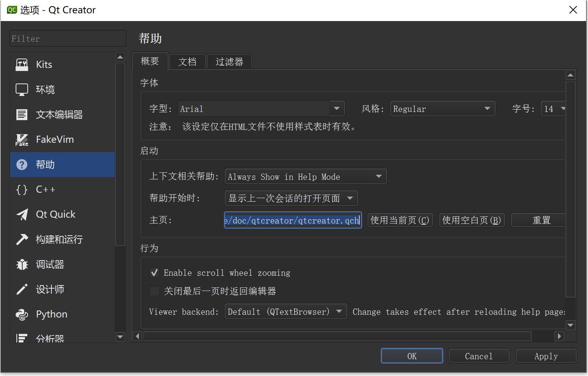The height and width of the screenshot is (376, 588).
Task: Click the 调试器 sidebar icon
Action: click(22, 264)
